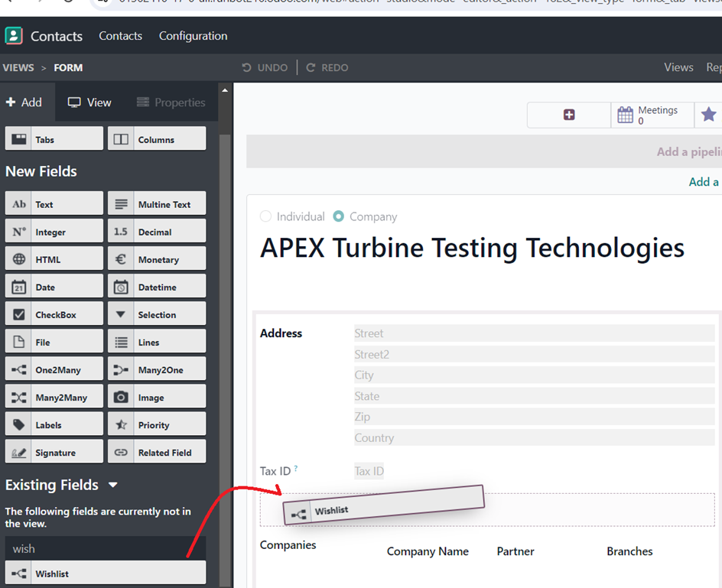
Task: Open the Properties tab
Action: coord(171,102)
